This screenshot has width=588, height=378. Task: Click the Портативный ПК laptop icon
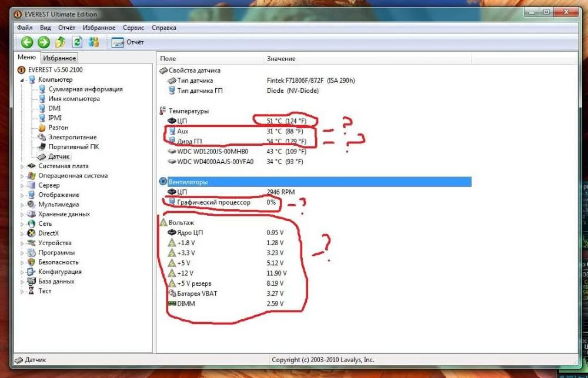[42, 147]
